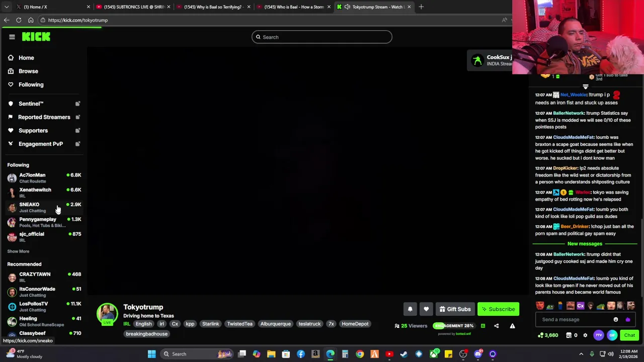Focus the Kick search field
Image resolution: width=644 pixels, height=362 pixels.
click(x=322, y=37)
